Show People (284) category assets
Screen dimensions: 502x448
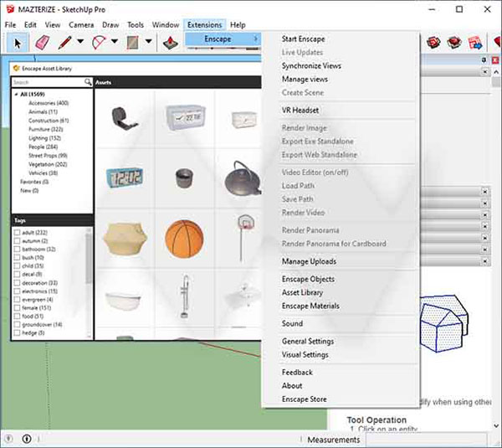pos(43,147)
